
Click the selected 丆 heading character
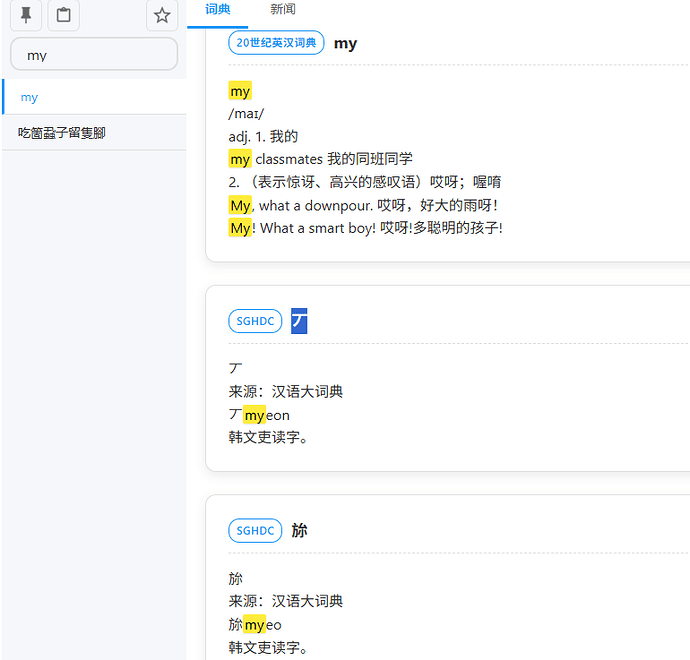[299, 321]
